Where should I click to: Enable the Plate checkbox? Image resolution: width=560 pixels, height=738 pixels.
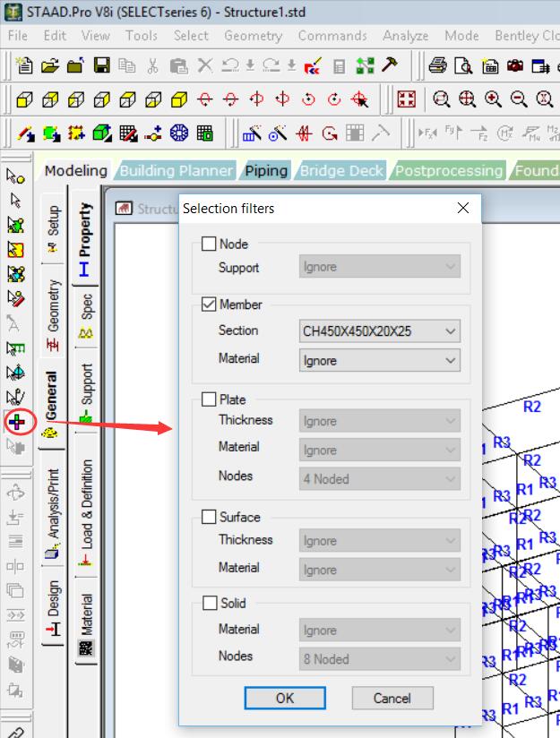pyautogui.click(x=208, y=399)
